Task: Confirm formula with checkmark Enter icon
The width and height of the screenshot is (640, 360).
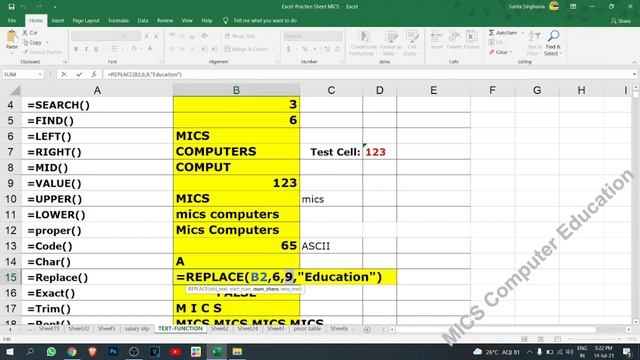Action: (79, 74)
